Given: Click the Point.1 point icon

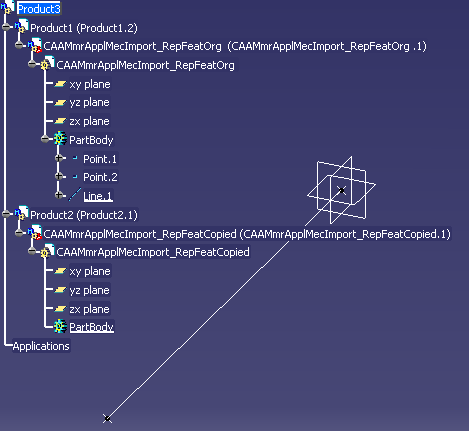Looking at the screenshot, I should coord(75,158).
